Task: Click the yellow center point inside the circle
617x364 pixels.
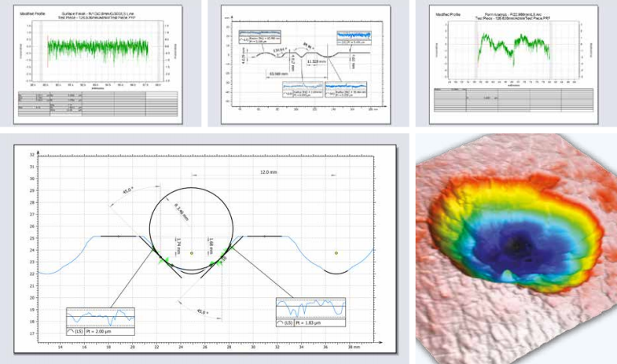Action: click(x=192, y=253)
